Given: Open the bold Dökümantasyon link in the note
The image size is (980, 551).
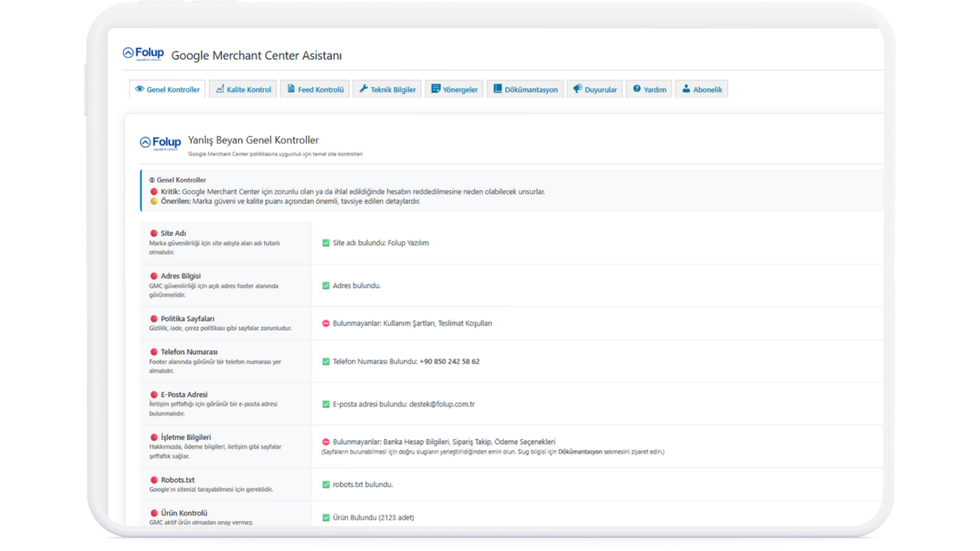Looking at the screenshot, I should [x=580, y=452].
